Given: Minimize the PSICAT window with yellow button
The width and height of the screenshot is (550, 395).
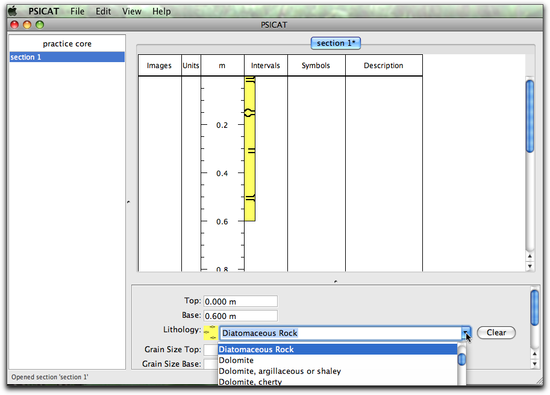Looking at the screenshot, I should pos(27,25).
